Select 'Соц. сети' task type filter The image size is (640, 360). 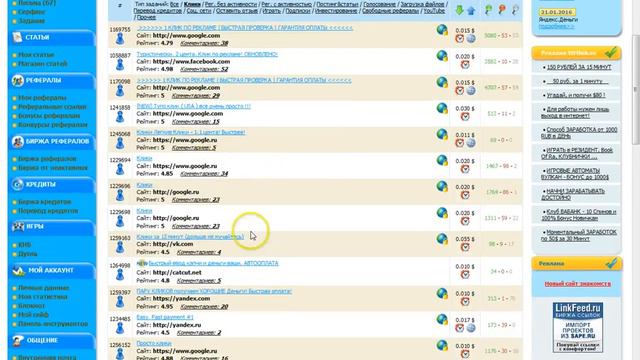click(199, 11)
